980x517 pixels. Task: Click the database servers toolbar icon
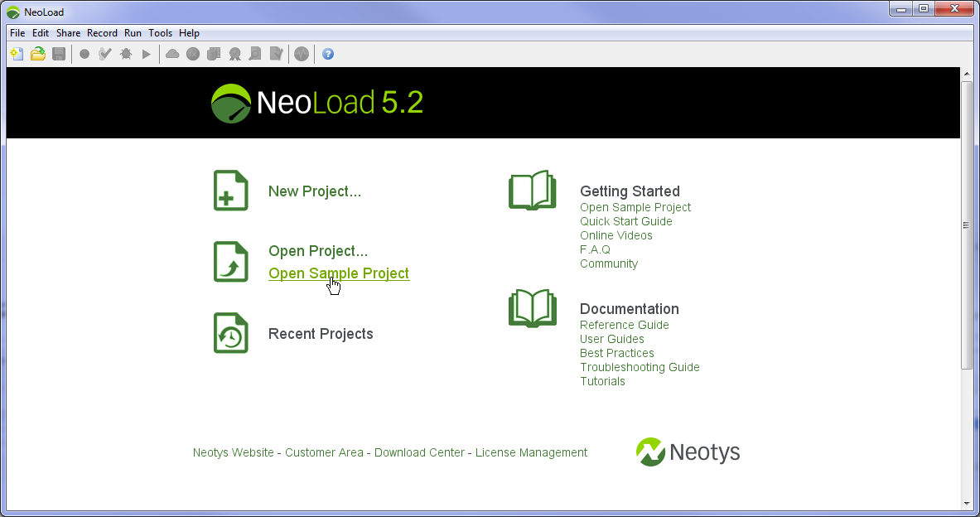[x=214, y=55]
